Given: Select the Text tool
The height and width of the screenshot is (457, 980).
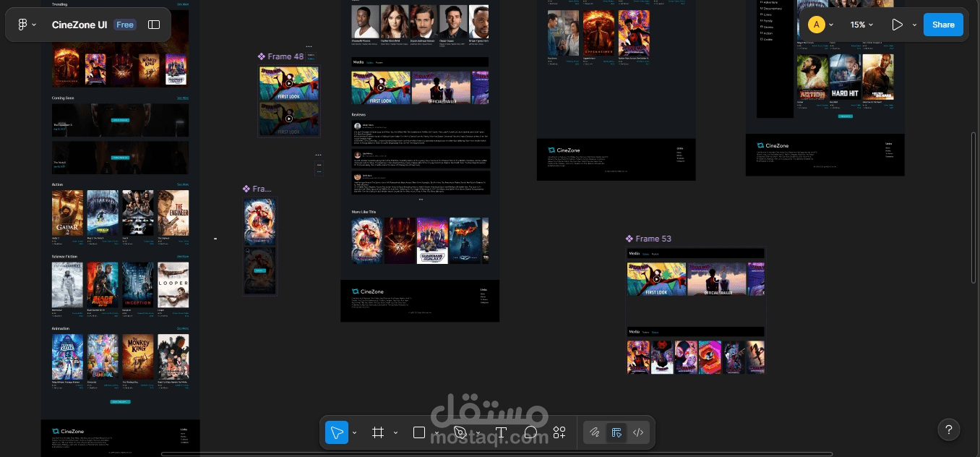Looking at the screenshot, I should pyautogui.click(x=501, y=432).
